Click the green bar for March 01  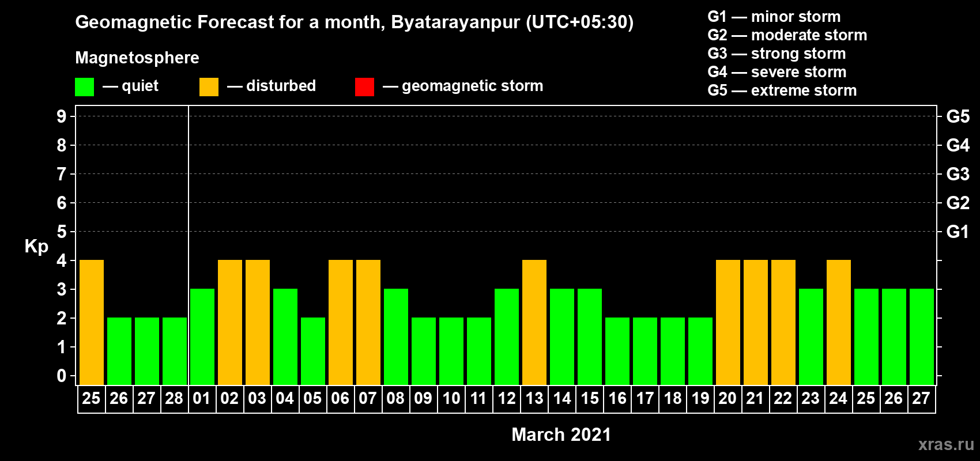(x=202, y=337)
